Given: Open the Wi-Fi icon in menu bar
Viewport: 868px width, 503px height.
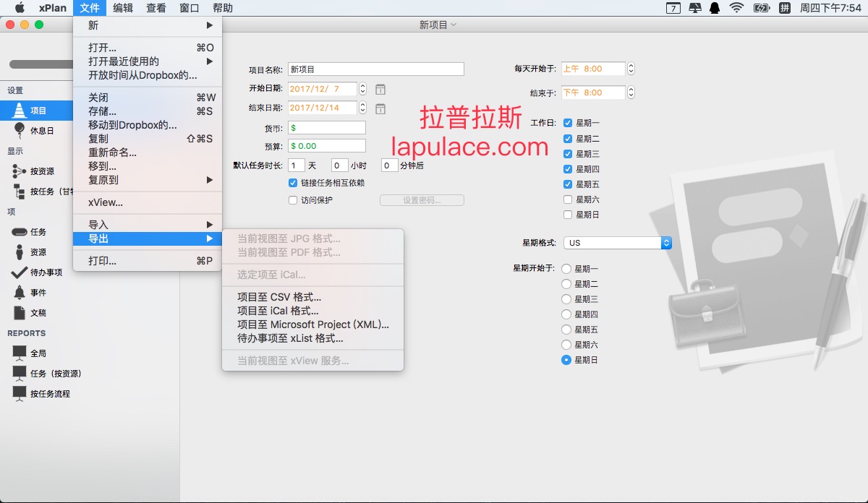Looking at the screenshot, I should click(x=736, y=8).
